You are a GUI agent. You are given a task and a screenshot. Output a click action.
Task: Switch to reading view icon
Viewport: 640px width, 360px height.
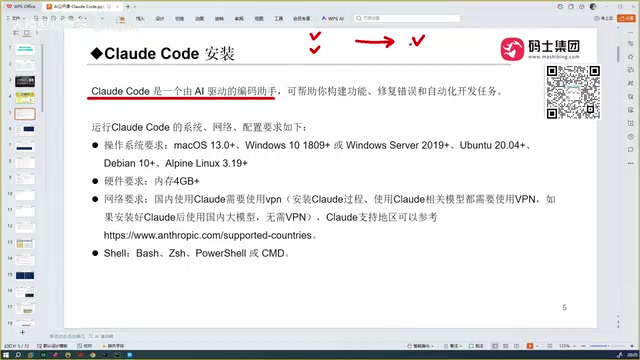[x=517, y=346]
